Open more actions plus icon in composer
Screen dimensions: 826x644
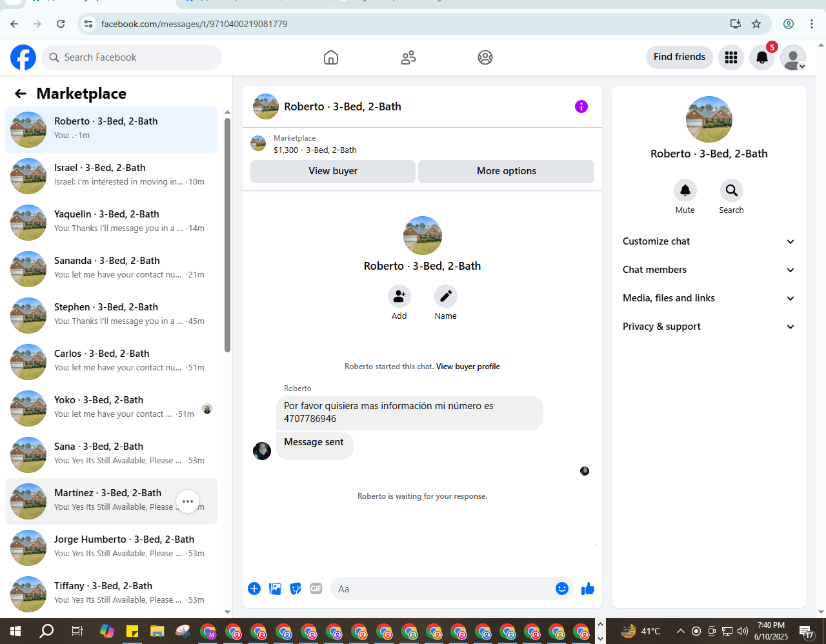(x=254, y=589)
